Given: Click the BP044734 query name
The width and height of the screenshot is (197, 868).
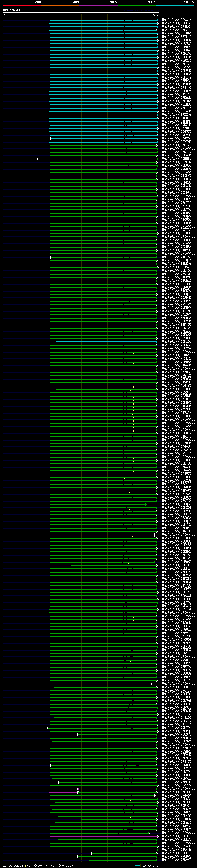Looking at the screenshot, I should point(11,10).
